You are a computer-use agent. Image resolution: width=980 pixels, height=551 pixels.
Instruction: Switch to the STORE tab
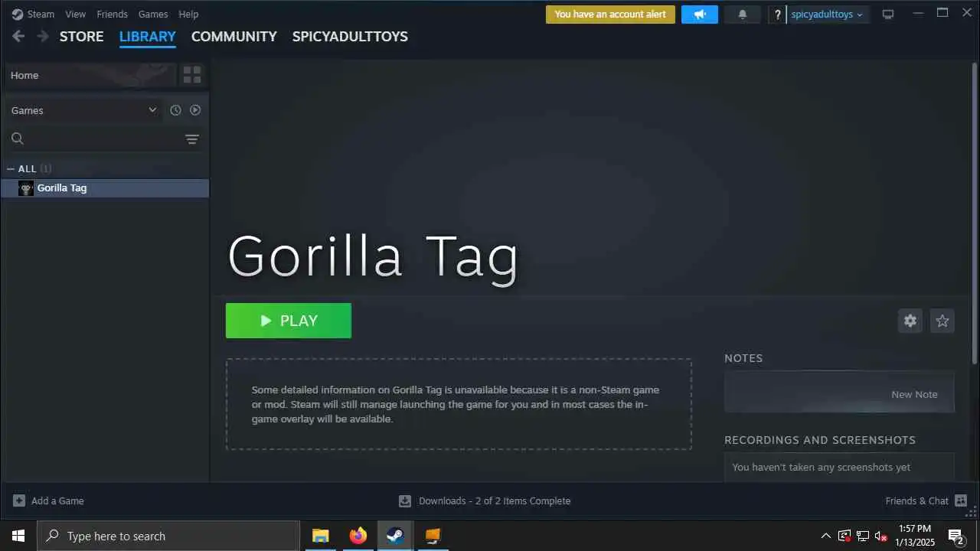(81, 36)
